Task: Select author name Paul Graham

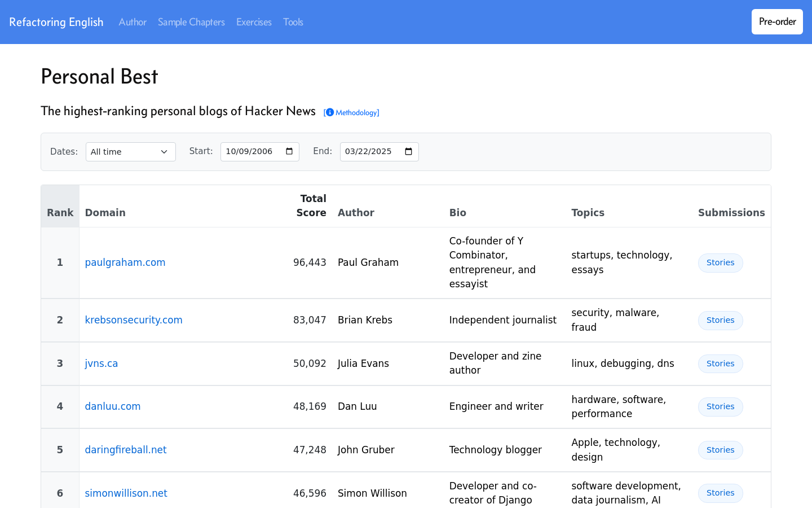Action: tap(368, 262)
